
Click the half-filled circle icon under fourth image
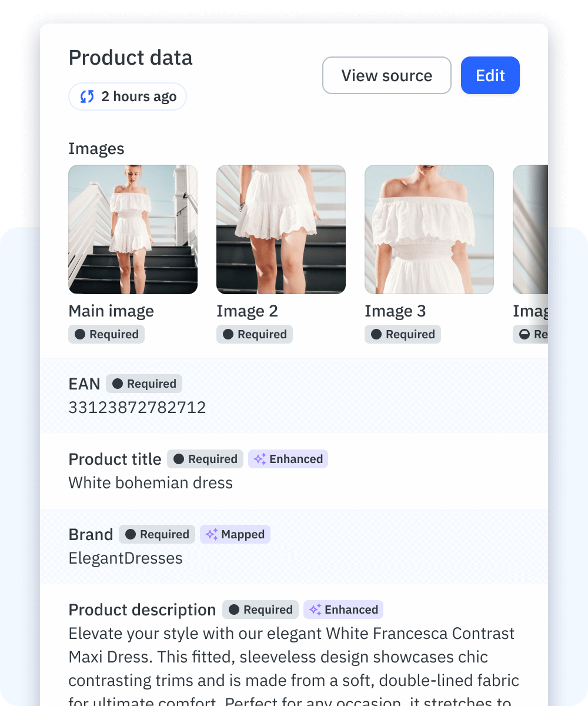tap(524, 334)
